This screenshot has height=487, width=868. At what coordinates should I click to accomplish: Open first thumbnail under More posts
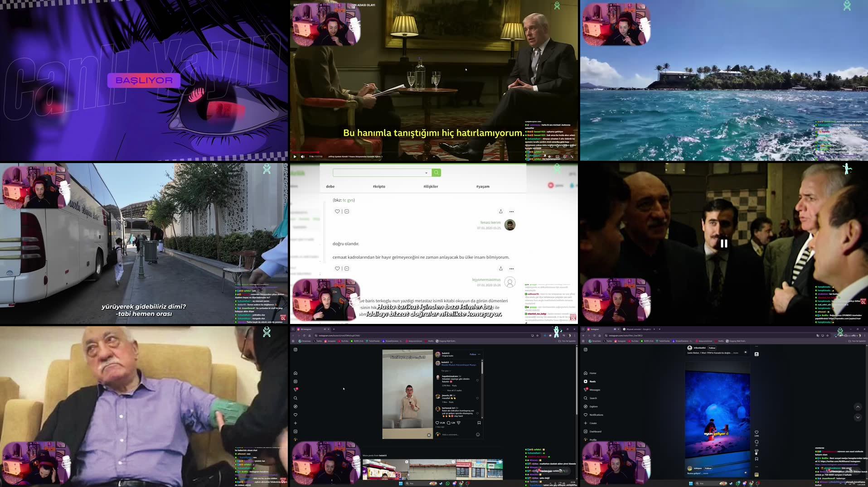click(386, 469)
